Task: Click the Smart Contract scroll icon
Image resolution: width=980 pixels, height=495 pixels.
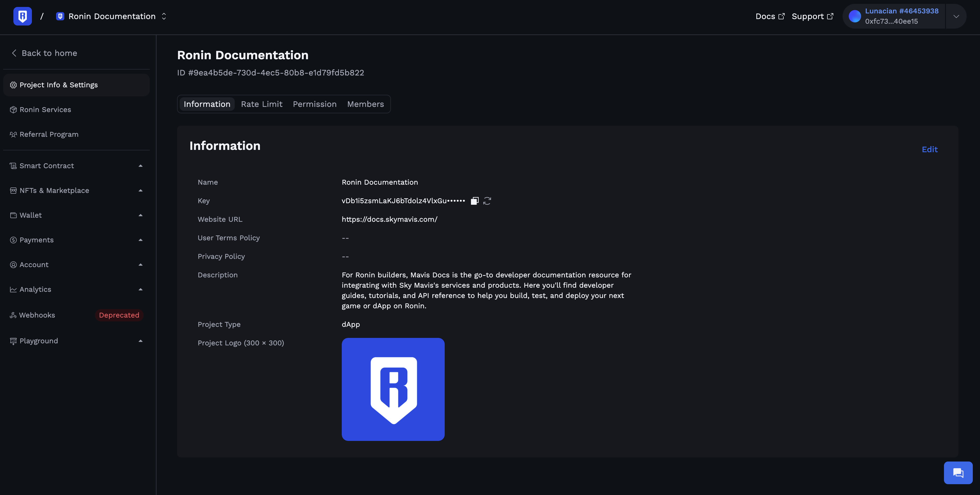Action: click(x=13, y=166)
